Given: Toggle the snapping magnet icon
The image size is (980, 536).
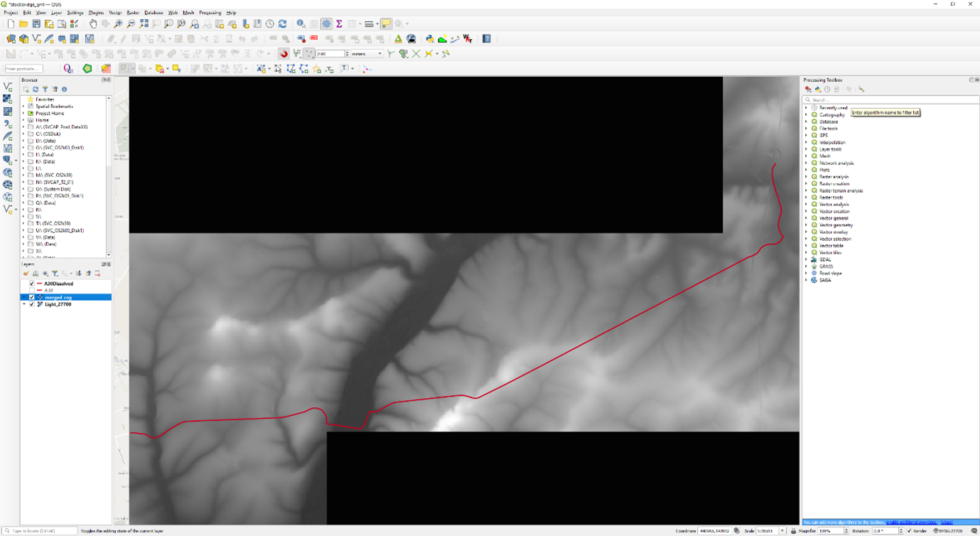Looking at the screenshot, I should tap(284, 54).
